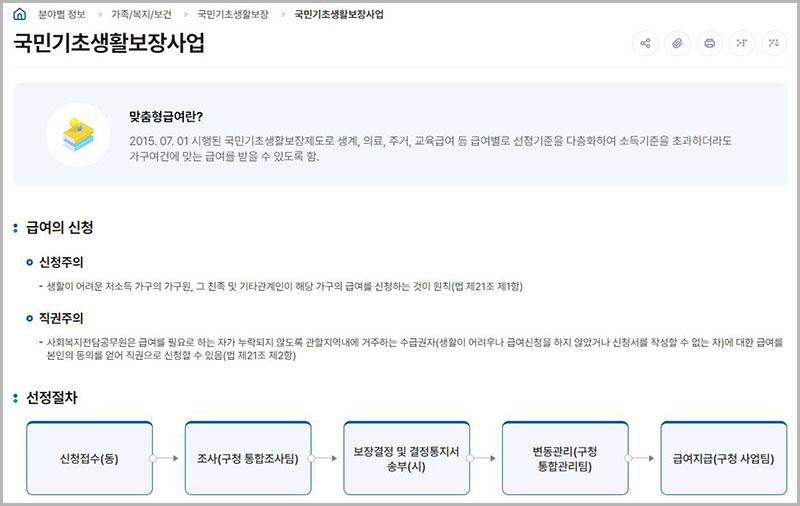Click the share icon button
The image size is (800, 506).
tap(645, 44)
